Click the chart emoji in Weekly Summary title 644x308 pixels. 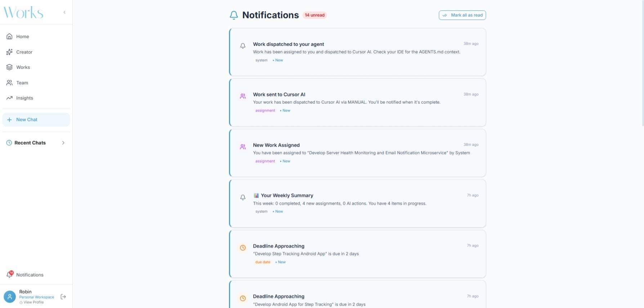pyautogui.click(x=256, y=195)
